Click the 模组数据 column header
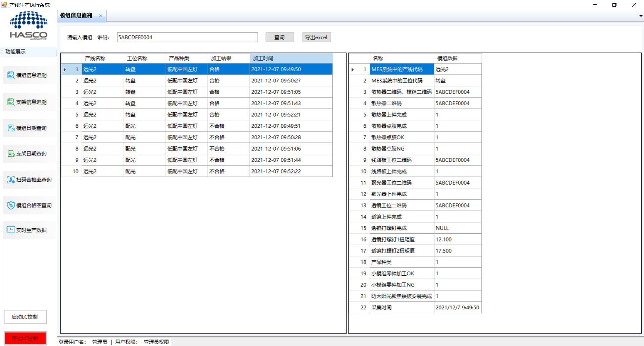 [x=457, y=58]
